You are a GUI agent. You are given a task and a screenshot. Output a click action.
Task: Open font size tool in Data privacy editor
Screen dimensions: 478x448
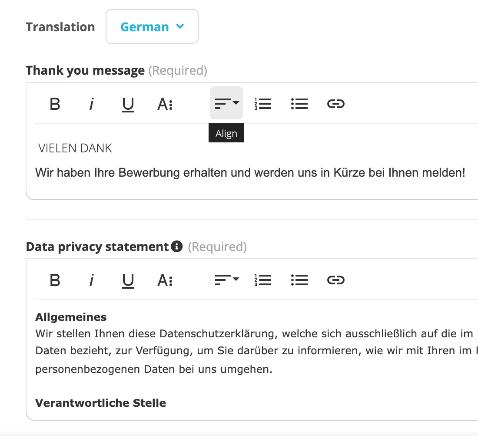(x=165, y=280)
